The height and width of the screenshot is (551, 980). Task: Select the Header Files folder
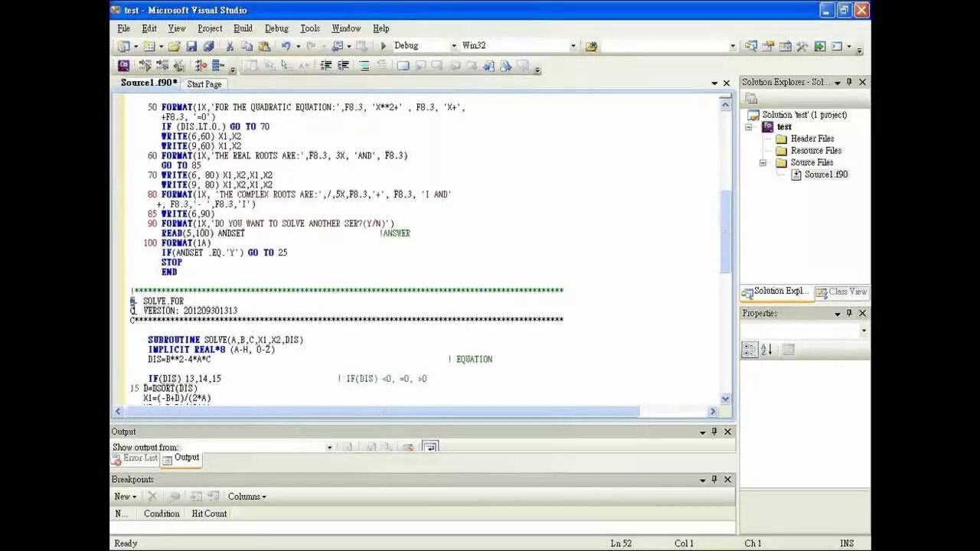point(805,139)
